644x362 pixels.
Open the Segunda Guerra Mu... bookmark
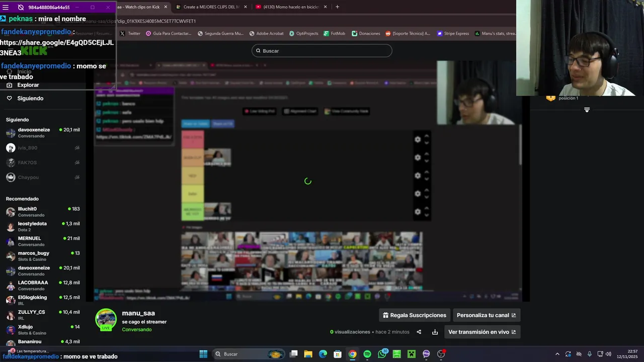220,34
